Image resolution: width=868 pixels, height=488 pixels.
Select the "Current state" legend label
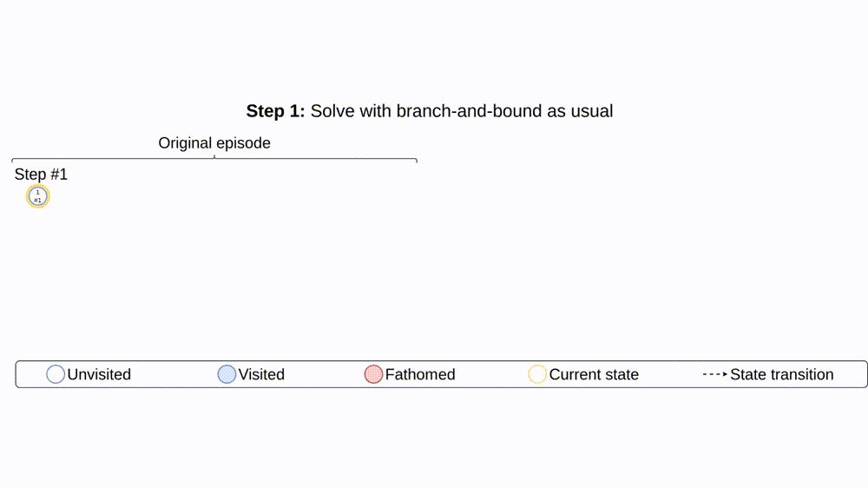[594, 374]
